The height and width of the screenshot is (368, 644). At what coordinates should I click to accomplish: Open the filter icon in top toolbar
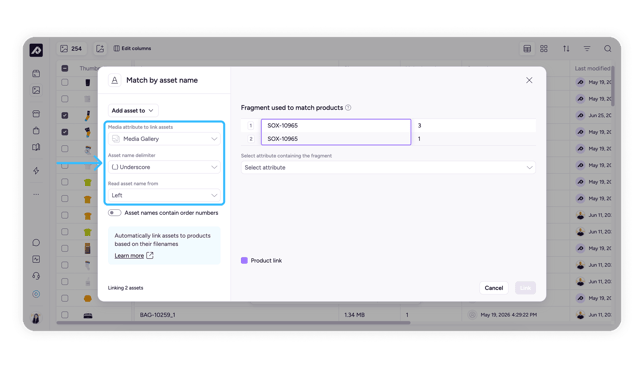pyautogui.click(x=587, y=48)
